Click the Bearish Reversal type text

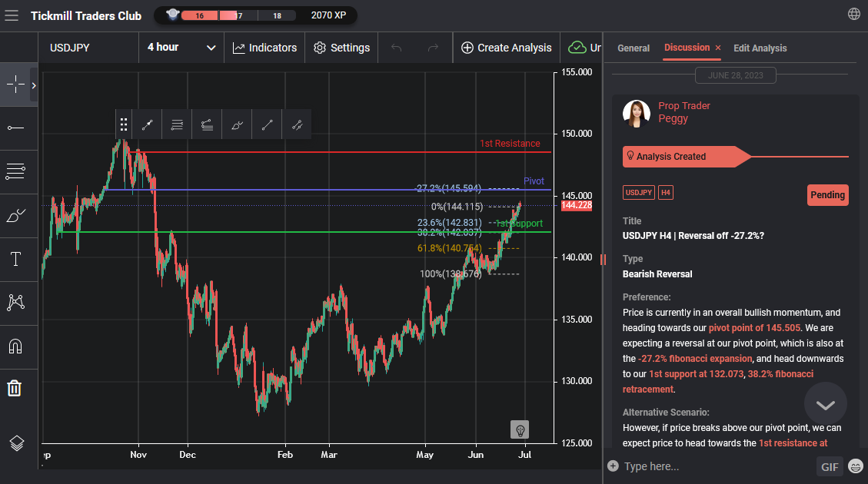[x=657, y=273]
